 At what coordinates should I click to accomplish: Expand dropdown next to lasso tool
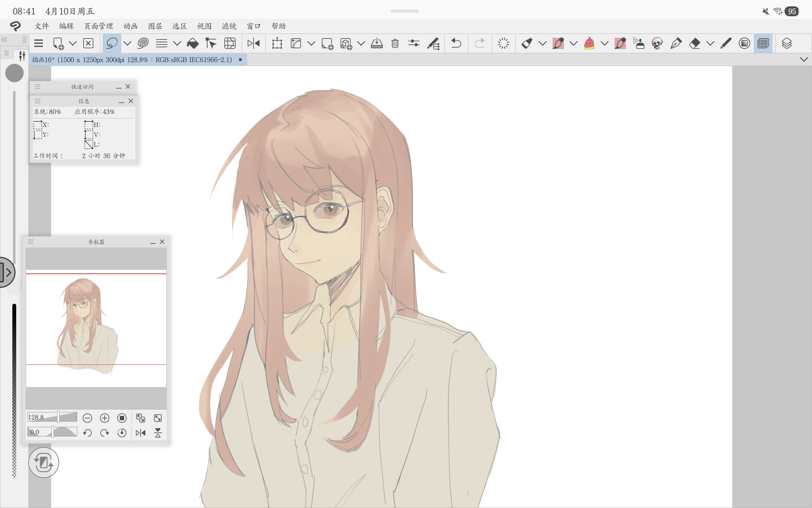pos(127,43)
